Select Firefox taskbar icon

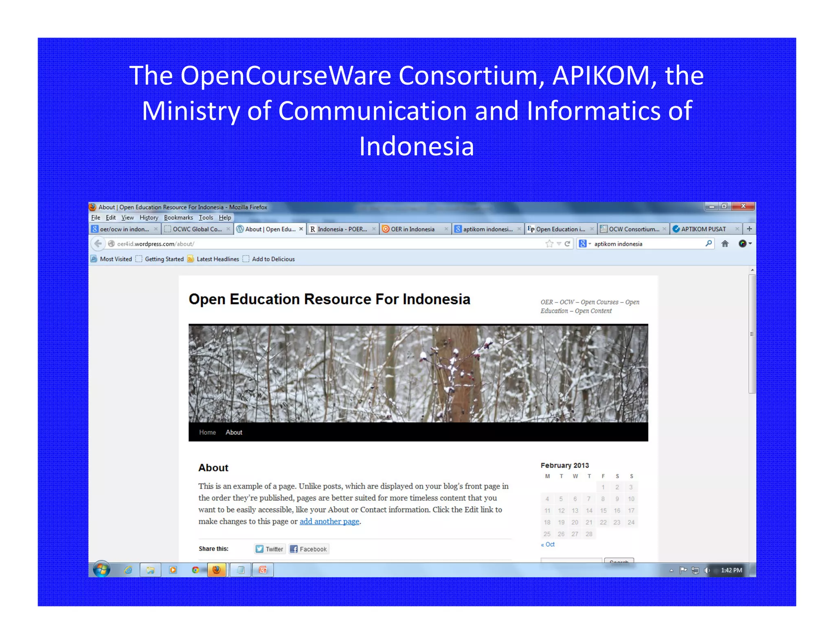coord(217,570)
